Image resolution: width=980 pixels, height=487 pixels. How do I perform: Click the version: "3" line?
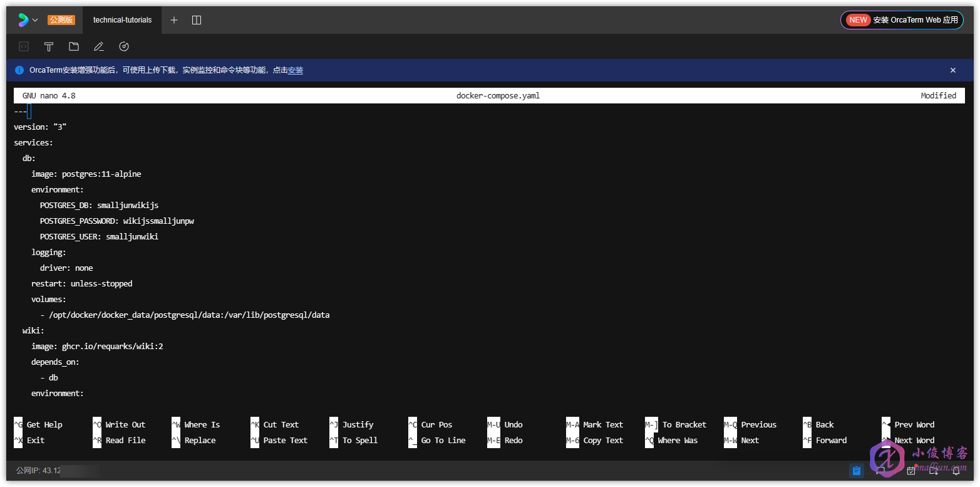(x=40, y=127)
